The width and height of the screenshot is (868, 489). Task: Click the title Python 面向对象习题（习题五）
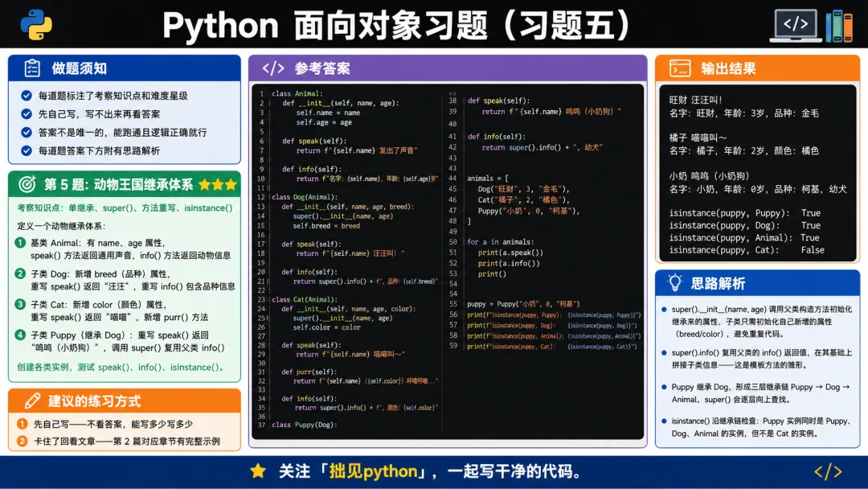point(398,26)
